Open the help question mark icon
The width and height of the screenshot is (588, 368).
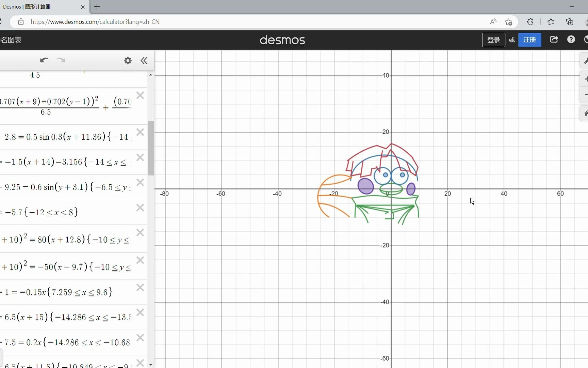pos(571,40)
